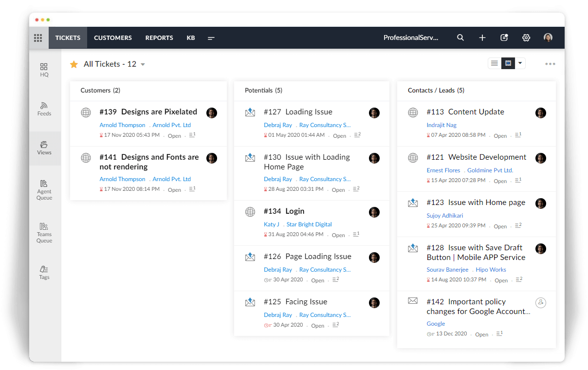Switch to table view layout

pyautogui.click(x=508, y=63)
